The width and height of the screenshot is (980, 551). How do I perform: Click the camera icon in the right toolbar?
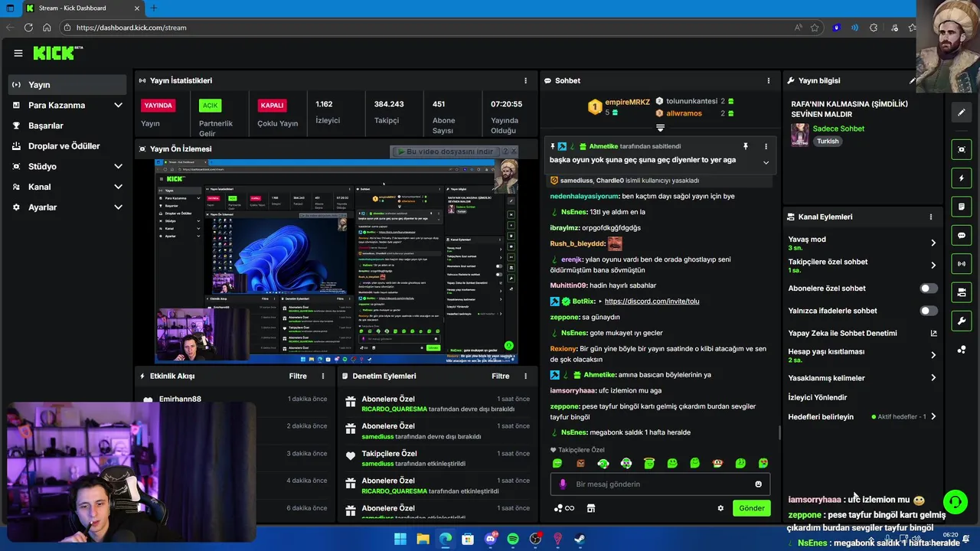pos(962,292)
